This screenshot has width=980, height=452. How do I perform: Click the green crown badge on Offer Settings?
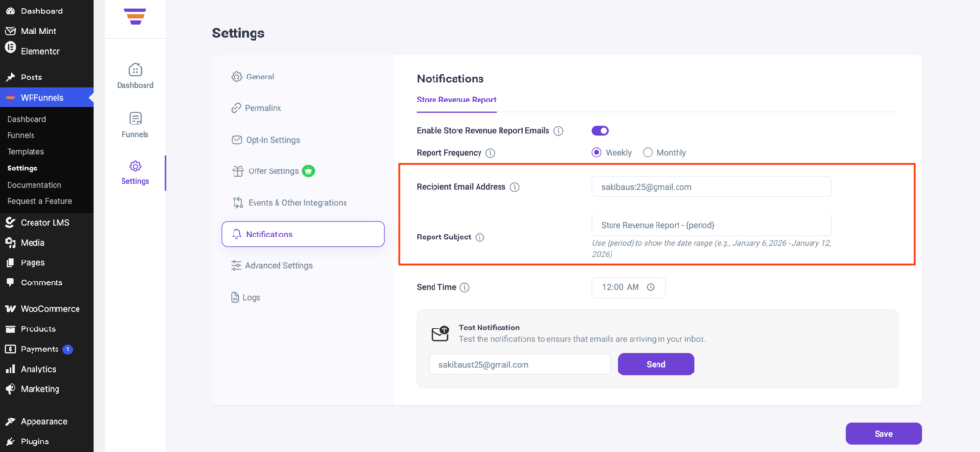tap(308, 170)
